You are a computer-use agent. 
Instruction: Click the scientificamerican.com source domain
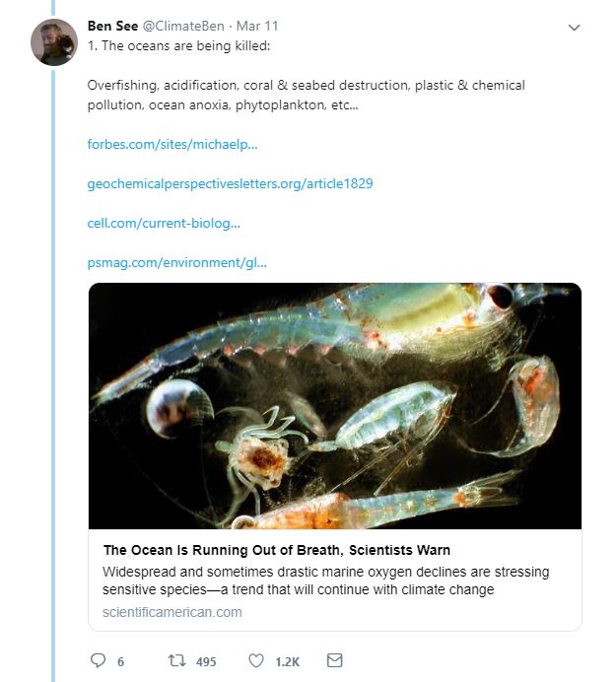[171, 612]
